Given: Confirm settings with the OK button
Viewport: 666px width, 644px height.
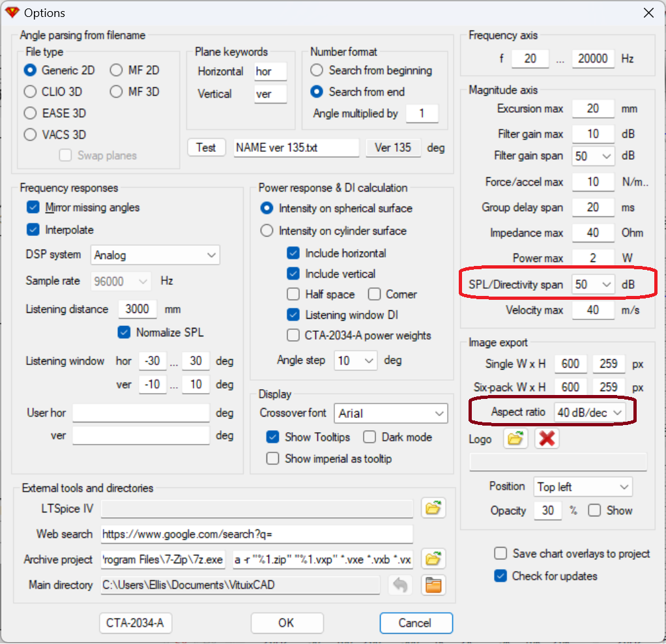Looking at the screenshot, I should [x=286, y=622].
